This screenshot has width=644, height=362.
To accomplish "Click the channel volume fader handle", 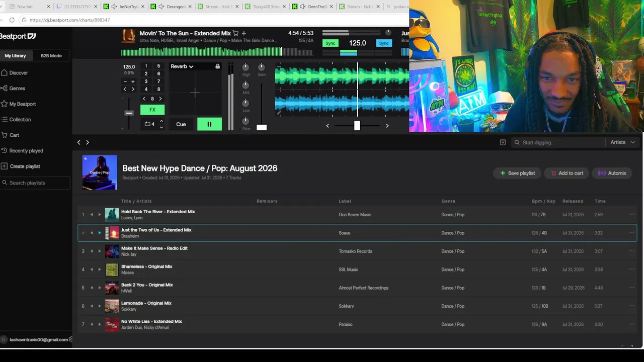I will tap(262, 127).
